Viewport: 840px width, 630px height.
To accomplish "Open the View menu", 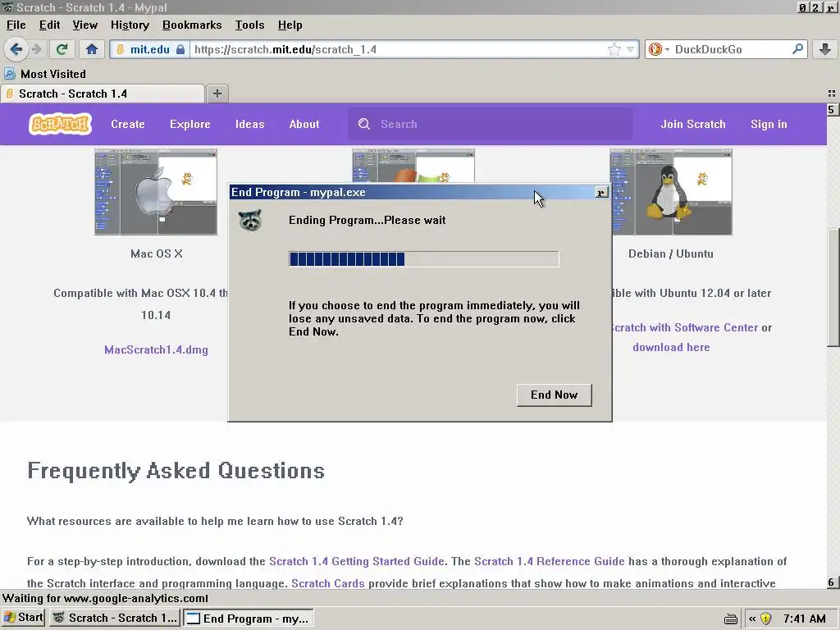I will [85, 25].
